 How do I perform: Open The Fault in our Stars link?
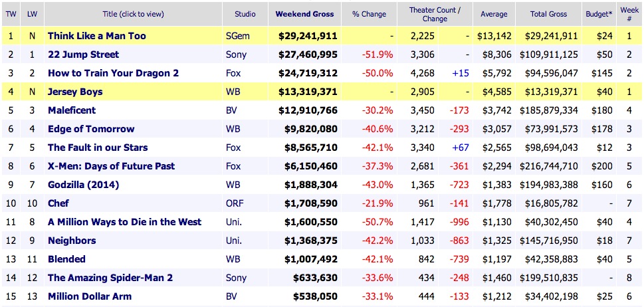pos(98,148)
